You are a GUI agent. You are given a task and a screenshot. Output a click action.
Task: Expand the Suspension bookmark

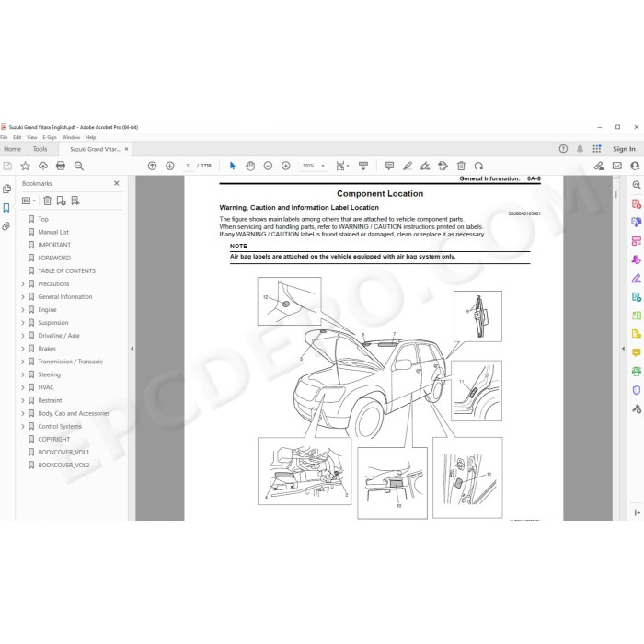click(x=23, y=323)
